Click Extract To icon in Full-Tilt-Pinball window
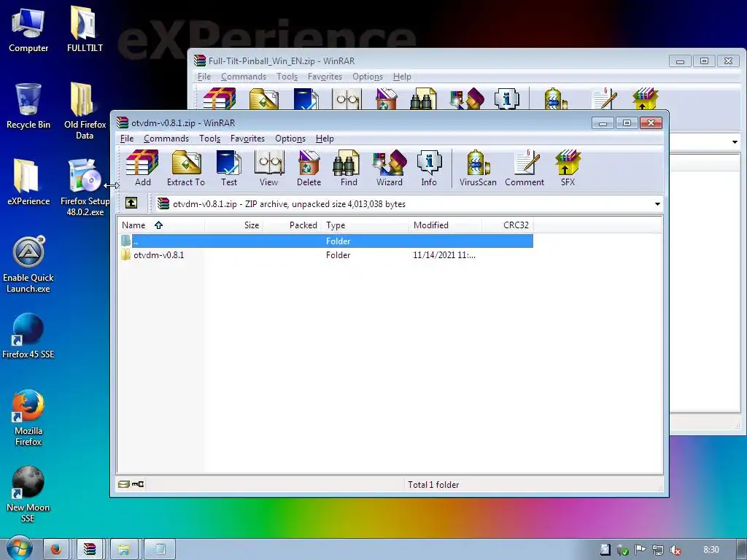The height and width of the screenshot is (560, 747). [x=263, y=98]
